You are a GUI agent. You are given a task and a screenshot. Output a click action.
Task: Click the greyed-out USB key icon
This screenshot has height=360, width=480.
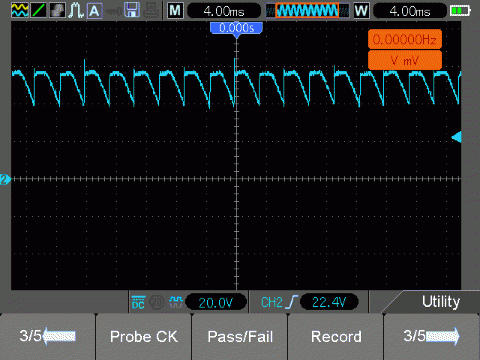[113, 12]
